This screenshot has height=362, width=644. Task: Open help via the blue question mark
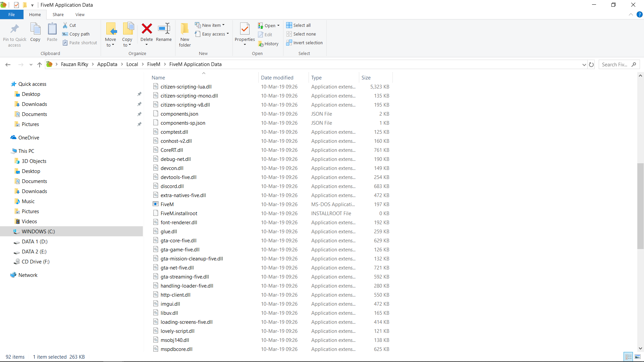click(x=639, y=14)
